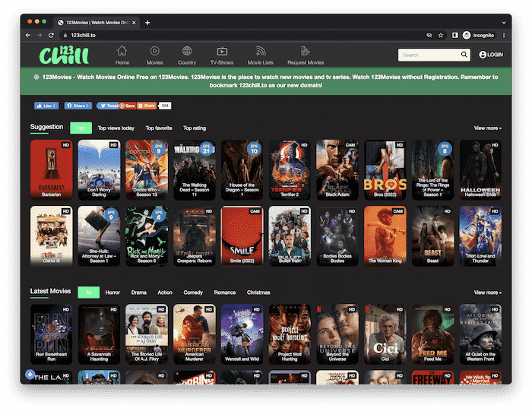Viewport: 532px width, 411px height.
Task: Select the Top views today tab
Action: [x=116, y=128]
